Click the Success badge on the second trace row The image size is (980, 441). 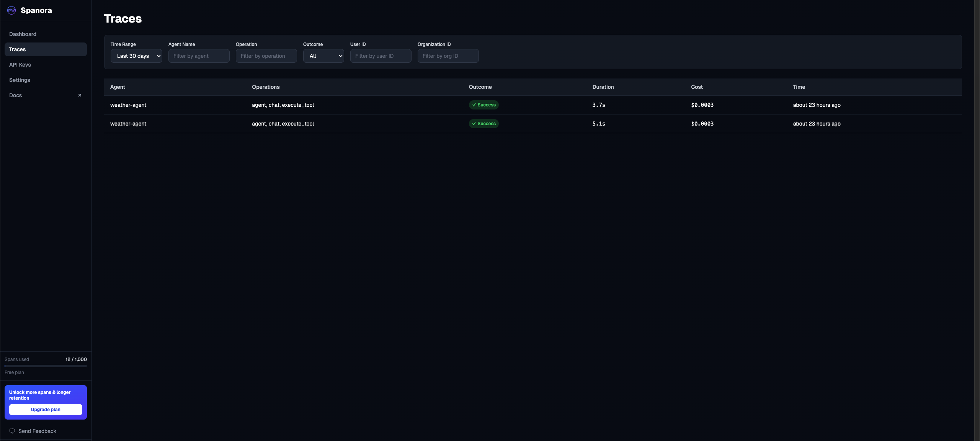point(483,124)
